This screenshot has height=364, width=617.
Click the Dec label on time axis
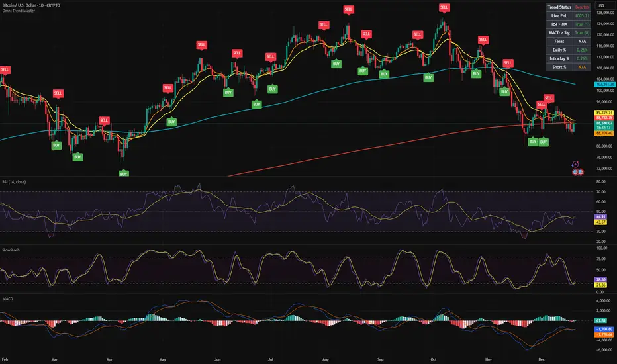pos(542,359)
